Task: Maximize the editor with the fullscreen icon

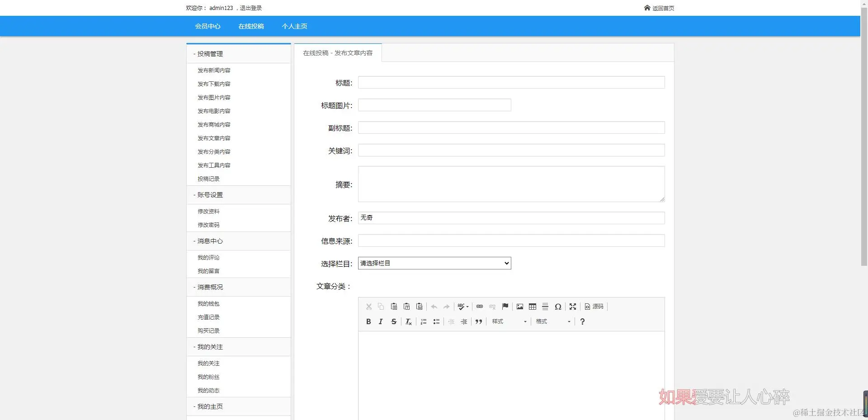Action: [x=572, y=307]
